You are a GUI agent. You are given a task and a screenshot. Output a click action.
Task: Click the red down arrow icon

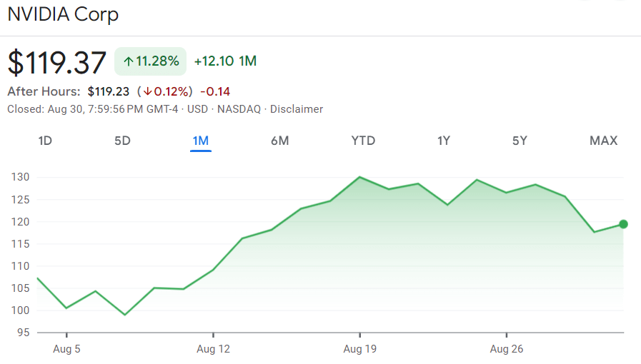coord(148,91)
